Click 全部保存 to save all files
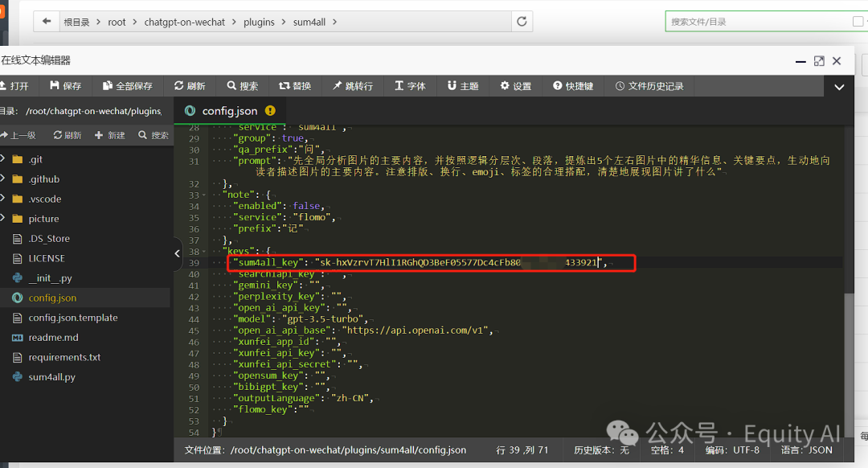Viewport: 868px width, 468px height. click(x=127, y=86)
